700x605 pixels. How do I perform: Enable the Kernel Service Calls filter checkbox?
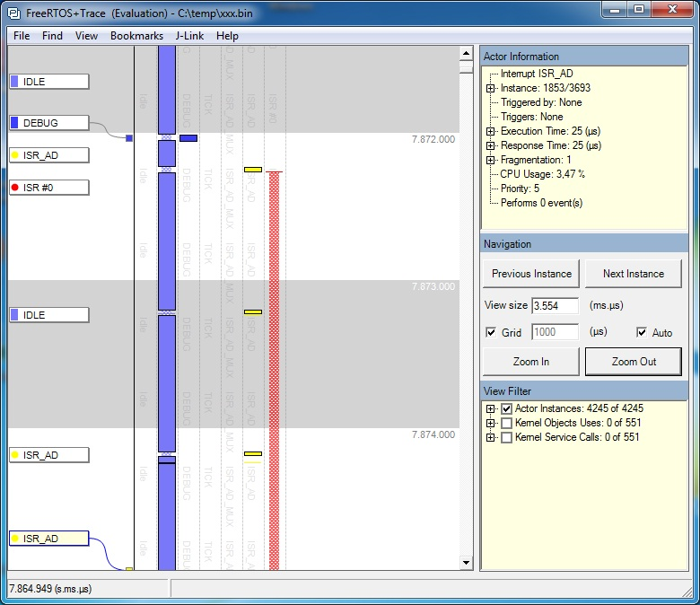pos(506,437)
